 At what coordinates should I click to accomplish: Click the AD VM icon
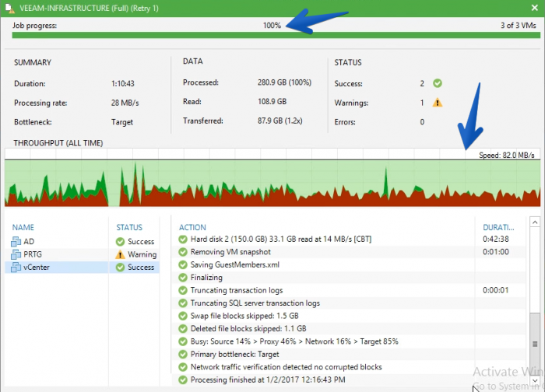point(16,241)
